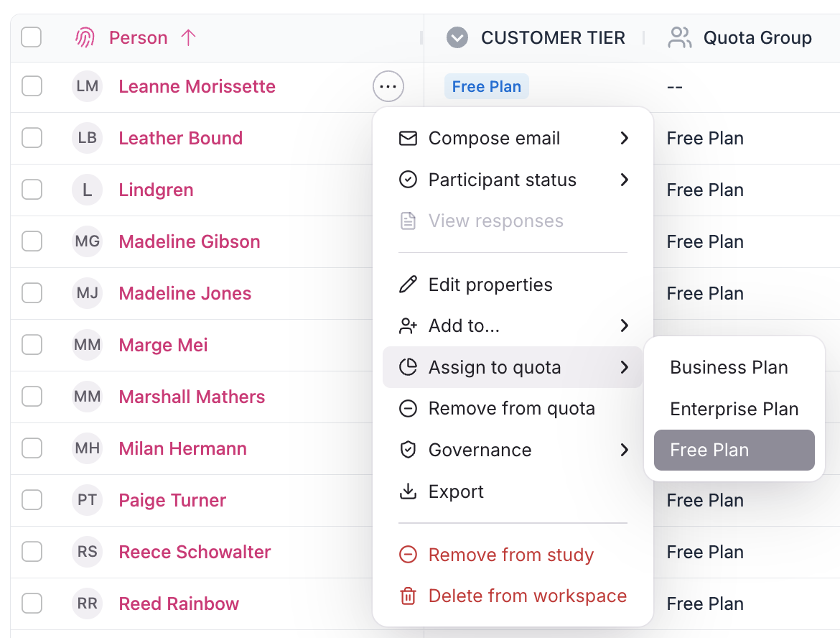This screenshot has width=840, height=638.
Task: Click the download icon beside Export
Action: (408, 492)
